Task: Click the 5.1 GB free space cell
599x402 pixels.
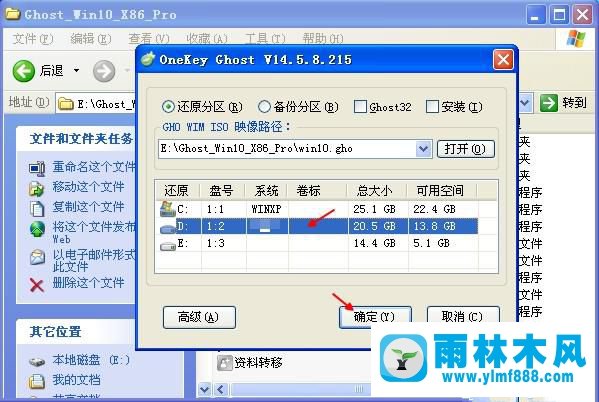Action: (x=431, y=243)
